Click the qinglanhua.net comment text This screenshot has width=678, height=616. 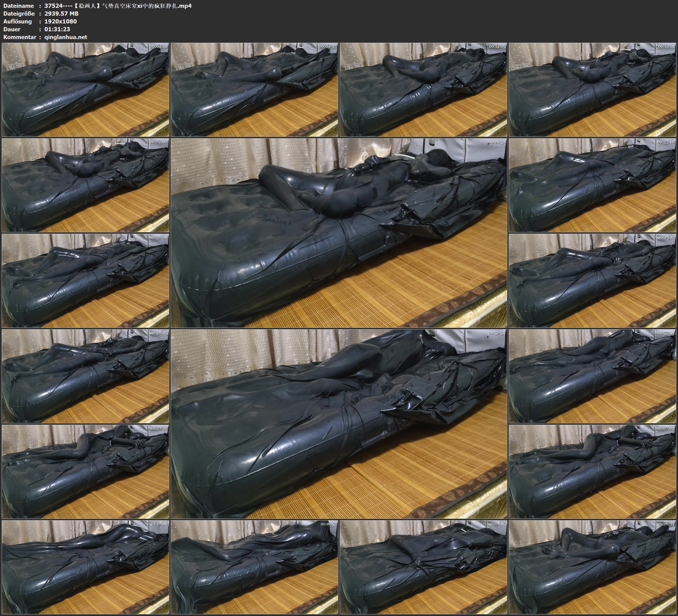66,37
